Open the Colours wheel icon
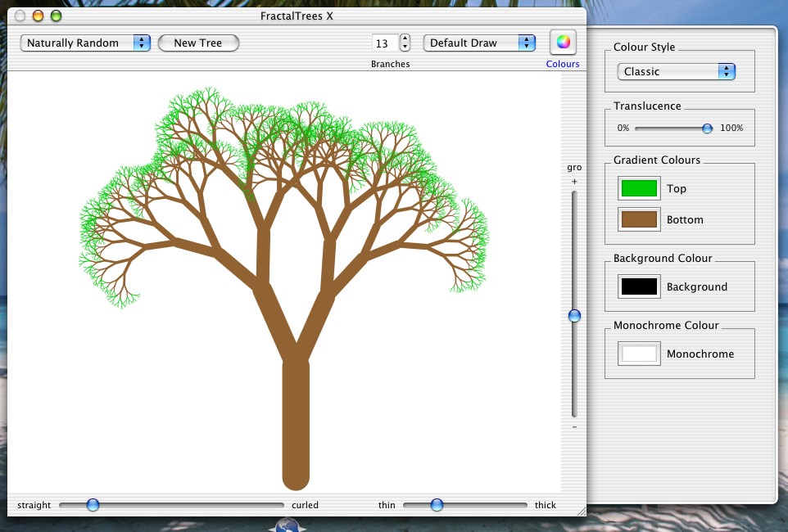The image size is (788, 532). click(563, 42)
